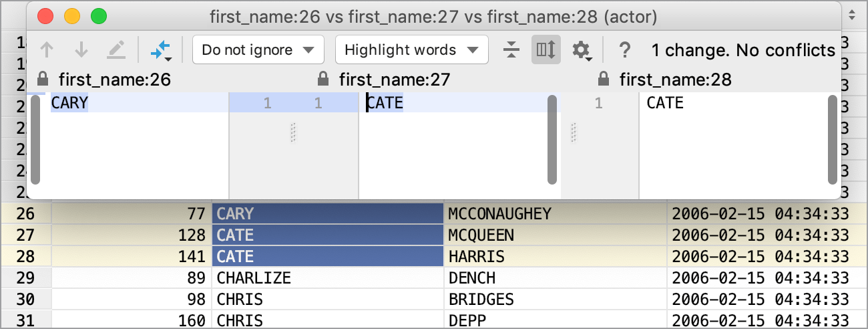Viewport: 868px width, 329px height.
Task: Toggle the lock on first_name:26 pane
Action: tap(43, 80)
